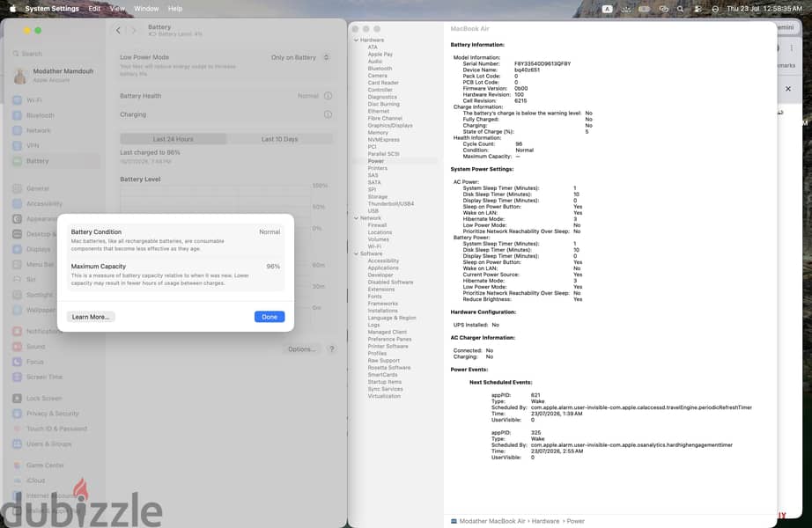Viewport: 812px width, 528px height.
Task: Click the Options button in Battery settings
Action: coord(301,348)
